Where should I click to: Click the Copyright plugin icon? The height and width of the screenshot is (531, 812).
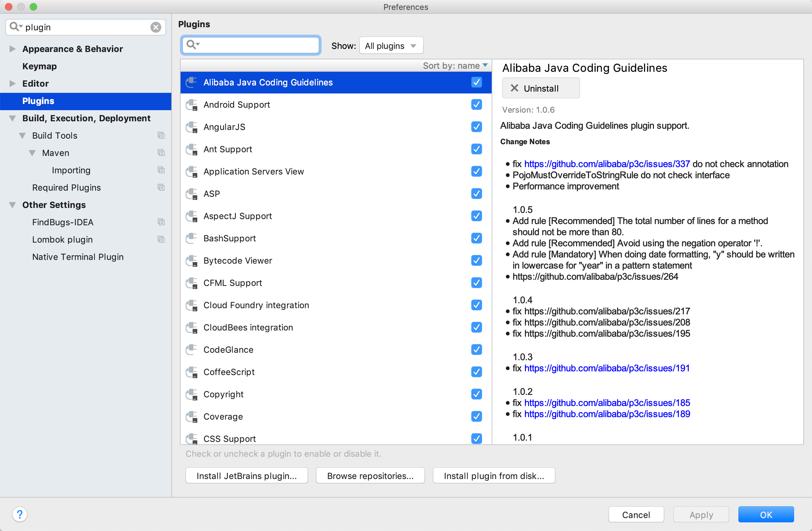click(x=191, y=394)
